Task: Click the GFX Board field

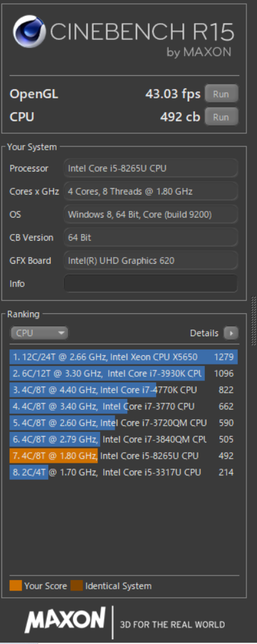Action: click(151, 260)
